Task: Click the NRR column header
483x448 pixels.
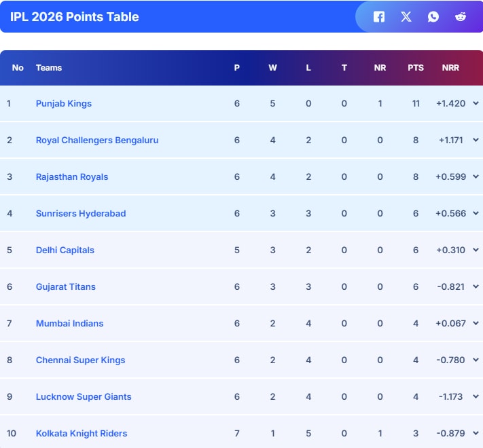Action: [x=450, y=68]
